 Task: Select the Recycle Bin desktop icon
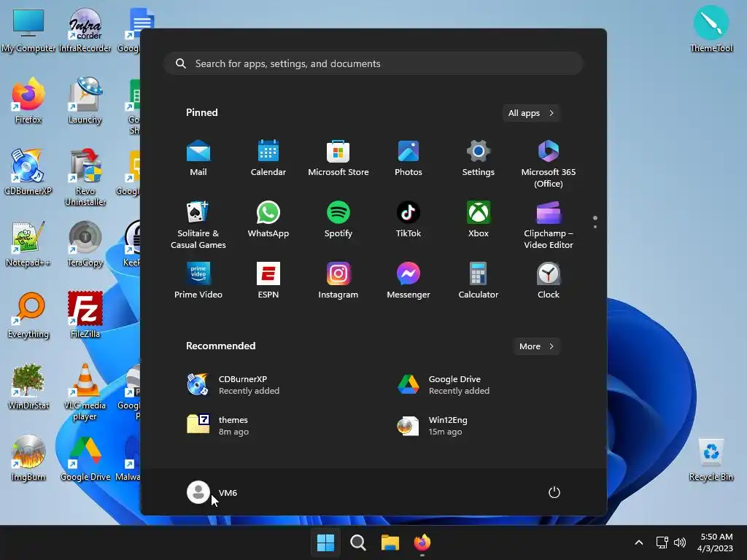(x=711, y=459)
